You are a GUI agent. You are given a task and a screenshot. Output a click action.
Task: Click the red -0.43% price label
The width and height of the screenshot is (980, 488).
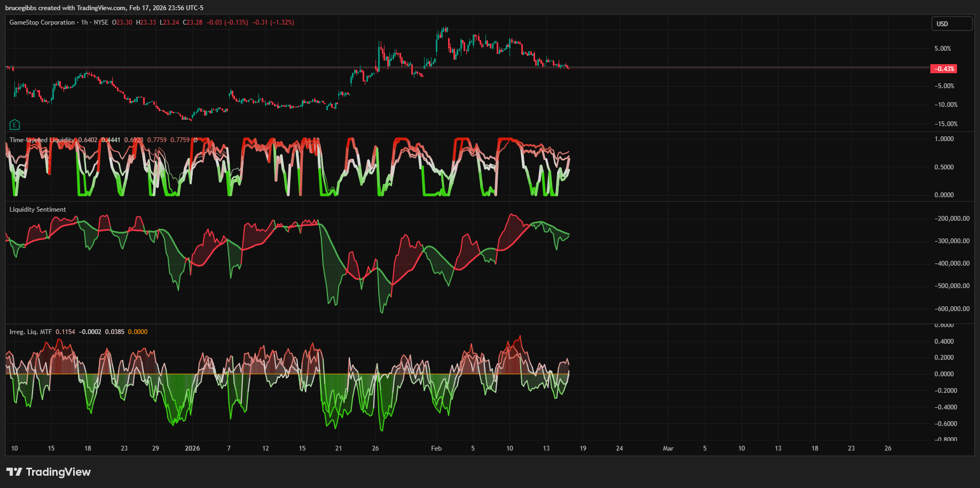pyautogui.click(x=944, y=69)
